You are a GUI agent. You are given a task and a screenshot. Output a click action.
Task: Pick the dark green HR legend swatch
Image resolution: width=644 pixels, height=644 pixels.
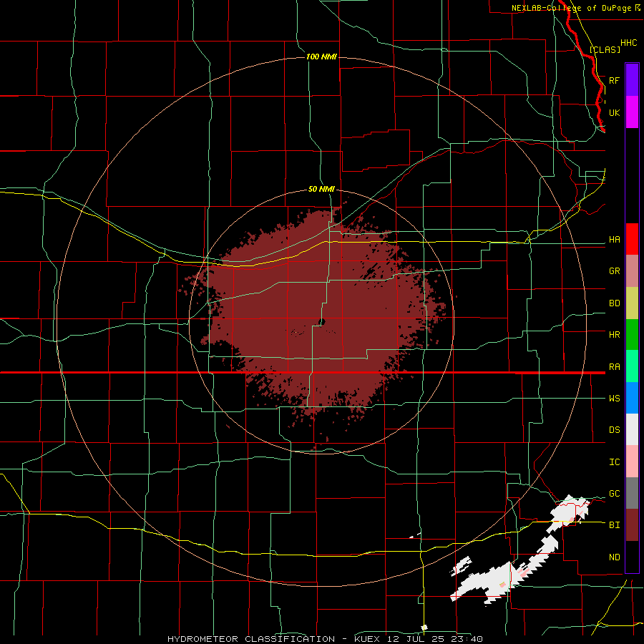(632, 335)
